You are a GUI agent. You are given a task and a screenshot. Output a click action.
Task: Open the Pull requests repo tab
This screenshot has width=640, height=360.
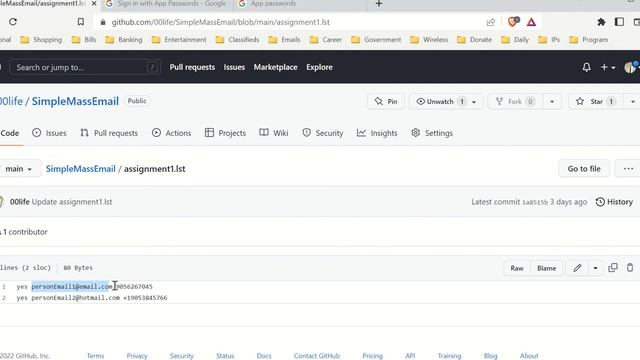pos(109,133)
